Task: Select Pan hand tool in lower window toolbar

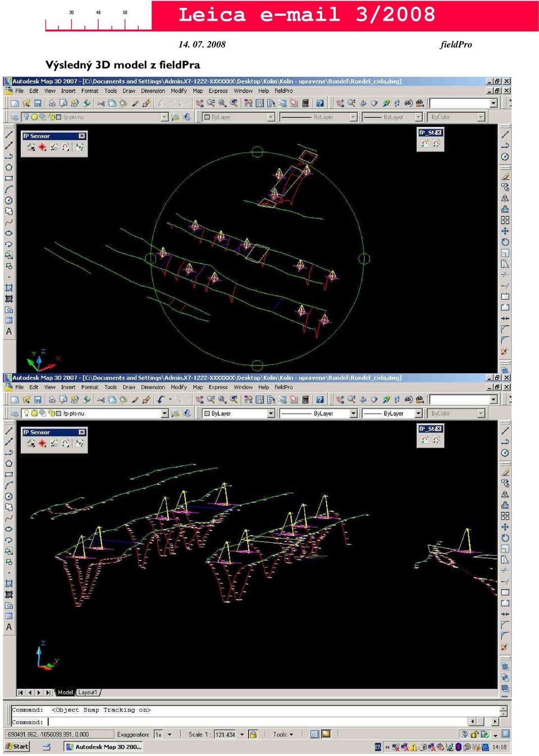Action: (x=199, y=400)
